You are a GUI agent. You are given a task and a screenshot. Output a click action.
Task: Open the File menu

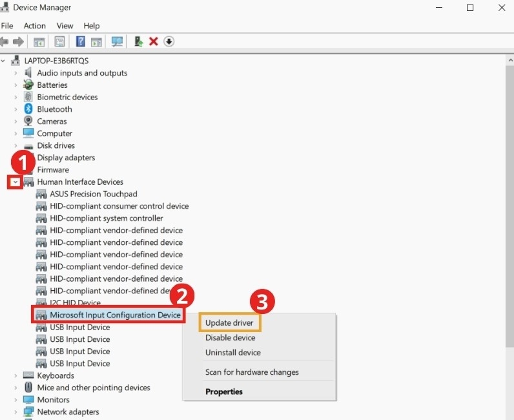point(7,26)
